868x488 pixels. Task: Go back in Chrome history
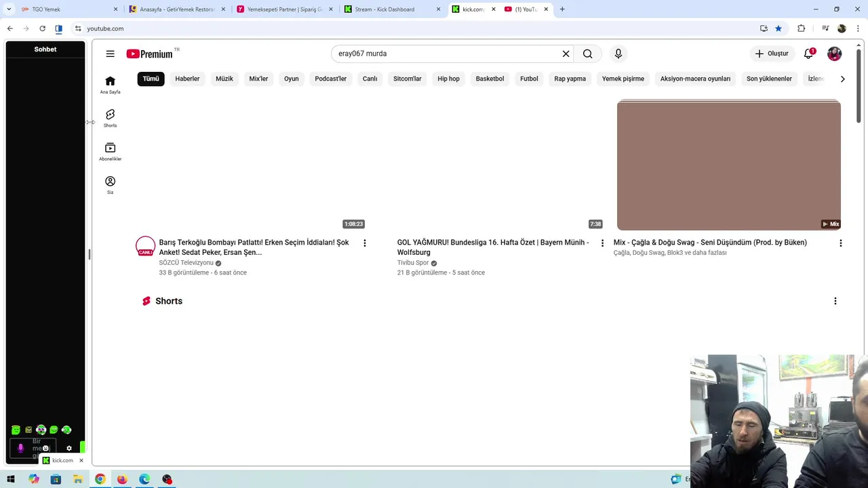pos(9,28)
